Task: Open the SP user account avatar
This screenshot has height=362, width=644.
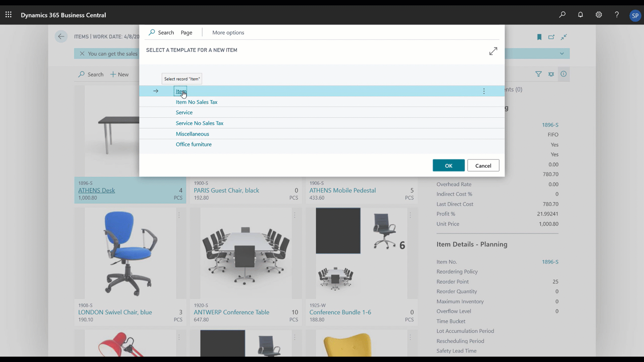Action: 635,15
